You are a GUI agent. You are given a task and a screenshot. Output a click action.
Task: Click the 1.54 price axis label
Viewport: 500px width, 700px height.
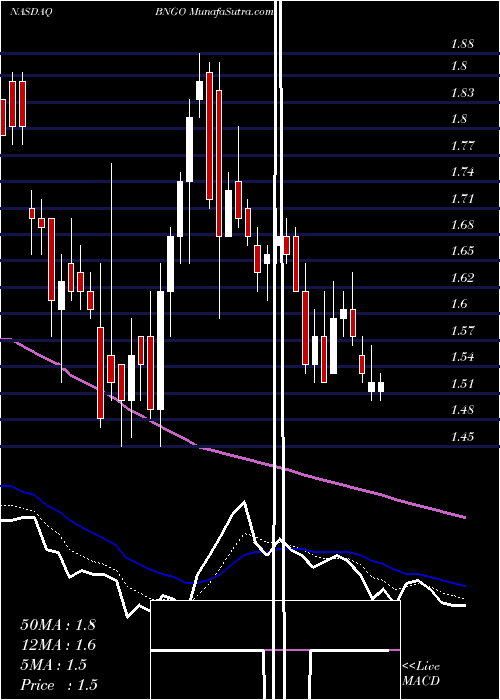(462, 357)
